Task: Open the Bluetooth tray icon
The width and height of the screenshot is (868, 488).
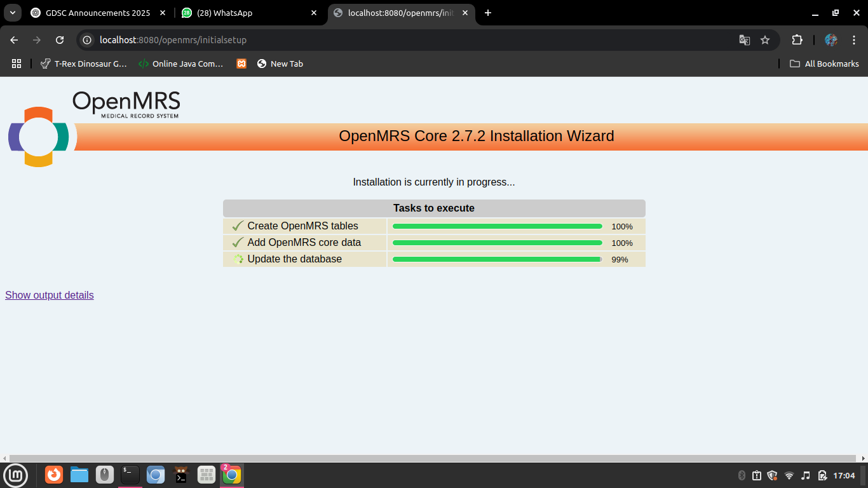Action: (x=742, y=475)
